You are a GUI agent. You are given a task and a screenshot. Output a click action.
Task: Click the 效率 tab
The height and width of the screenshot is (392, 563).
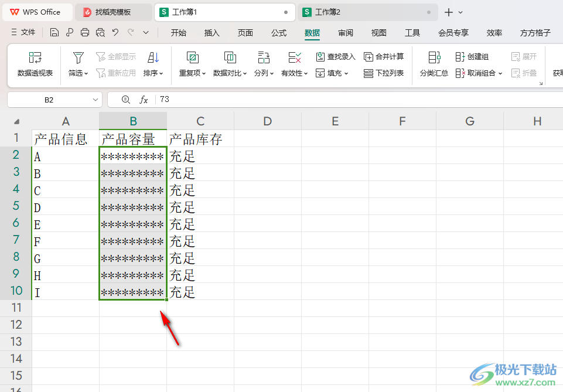pyautogui.click(x=494, y=33)
